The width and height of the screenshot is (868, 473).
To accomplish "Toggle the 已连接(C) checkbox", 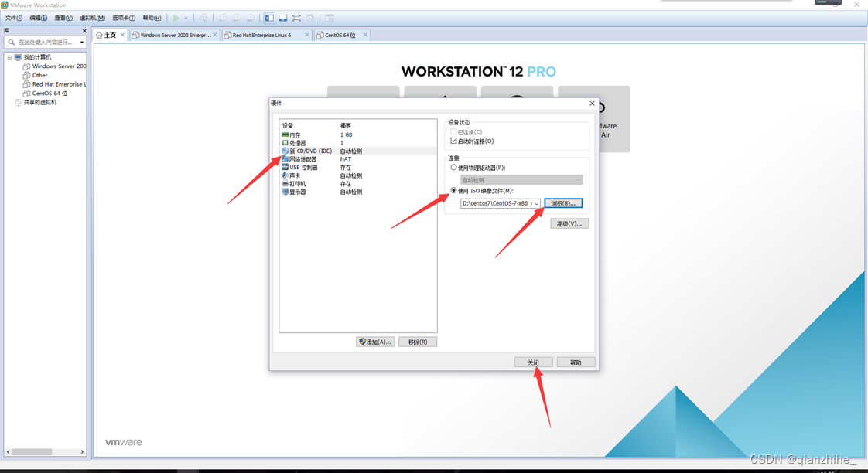I will (x=453, y=132).
